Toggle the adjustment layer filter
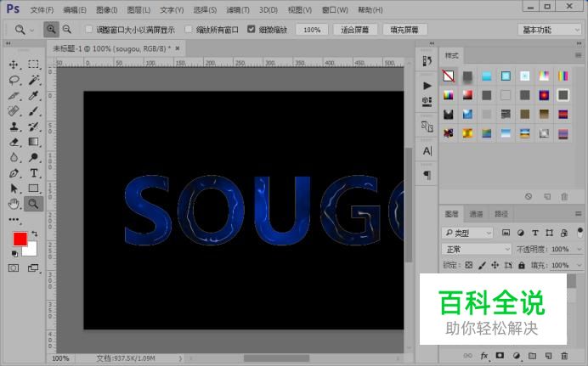The height and width of the screenshot is (366, 588). (x=521, y=233)
